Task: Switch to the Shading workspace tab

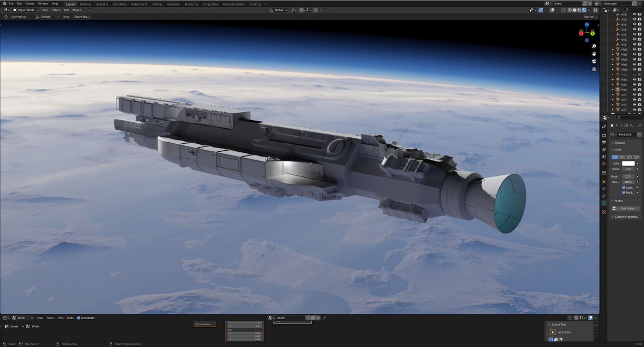Action: [157, 4]
